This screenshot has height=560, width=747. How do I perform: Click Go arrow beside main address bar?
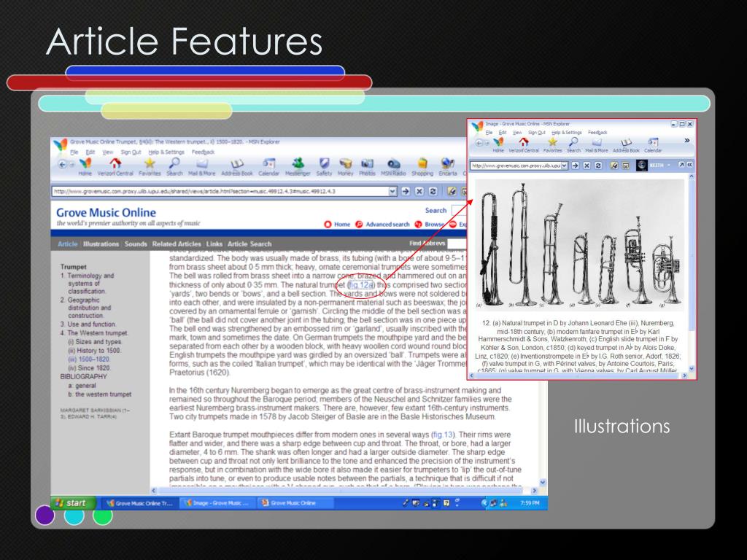pyautogui.click(x=406, y=191)
